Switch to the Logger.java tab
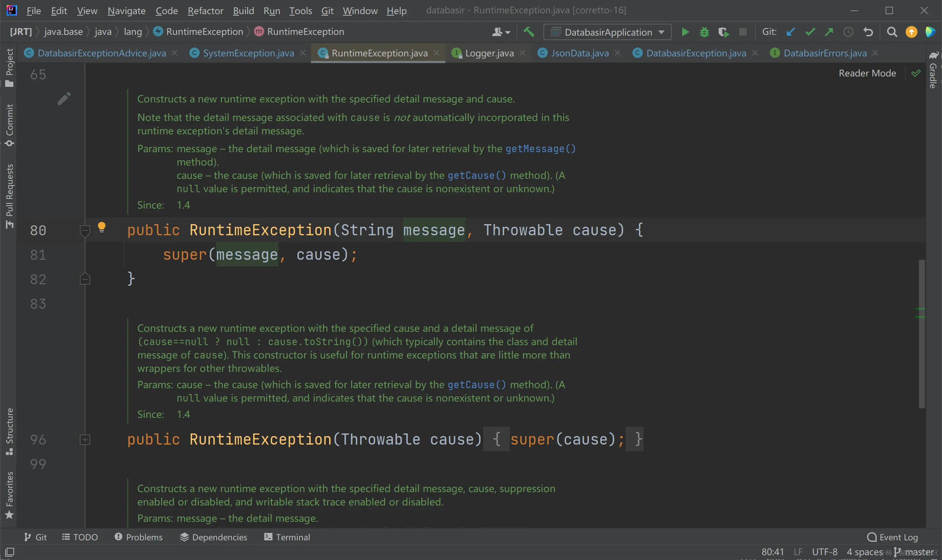942x560 pixels. 489,53
